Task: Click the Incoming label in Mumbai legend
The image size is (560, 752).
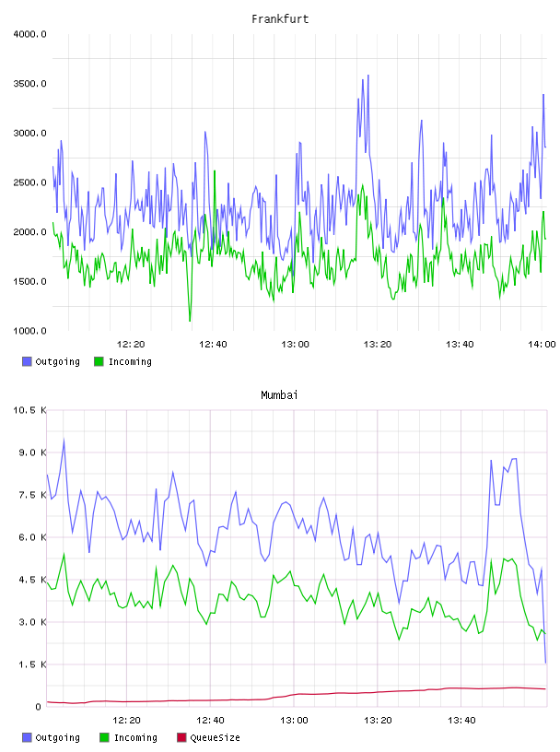Action: 135,737
